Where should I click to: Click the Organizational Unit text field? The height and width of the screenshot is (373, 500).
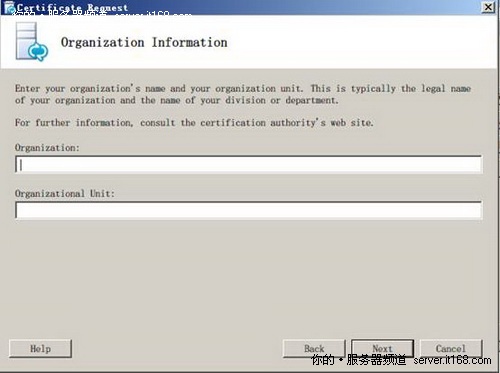point(248,210)
